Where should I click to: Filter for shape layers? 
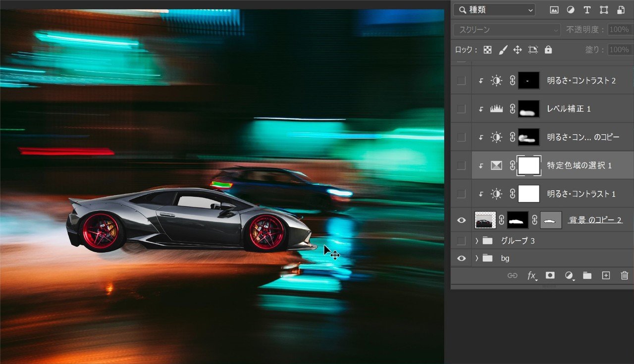coord(603,10)
